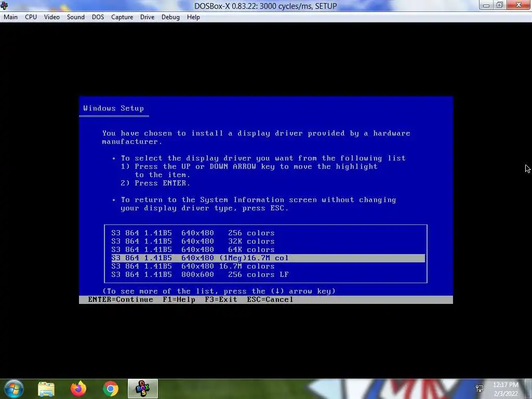532x399 pixels.
Task: Click the Windows Setup heading
Action: tap(114, 108)
